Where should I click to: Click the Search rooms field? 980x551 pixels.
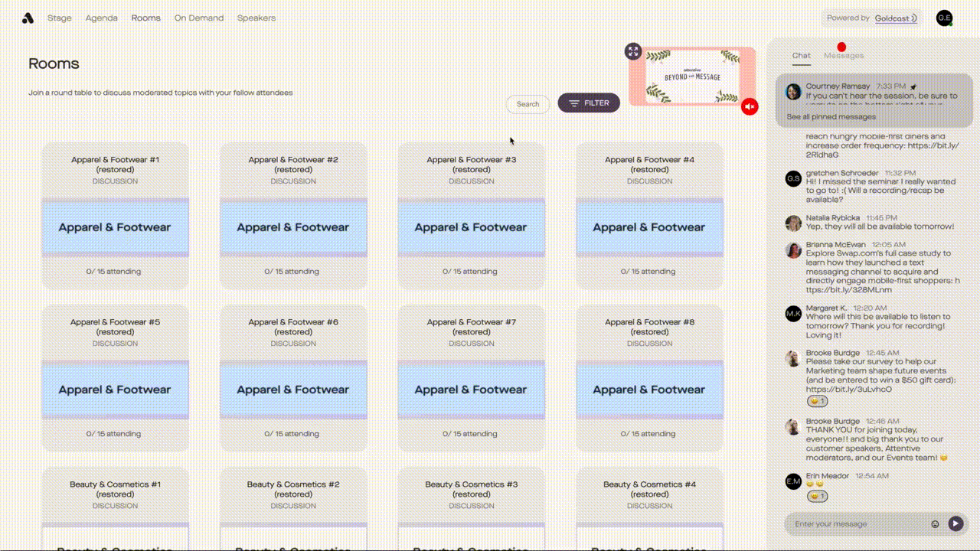(x=528, y=104)
